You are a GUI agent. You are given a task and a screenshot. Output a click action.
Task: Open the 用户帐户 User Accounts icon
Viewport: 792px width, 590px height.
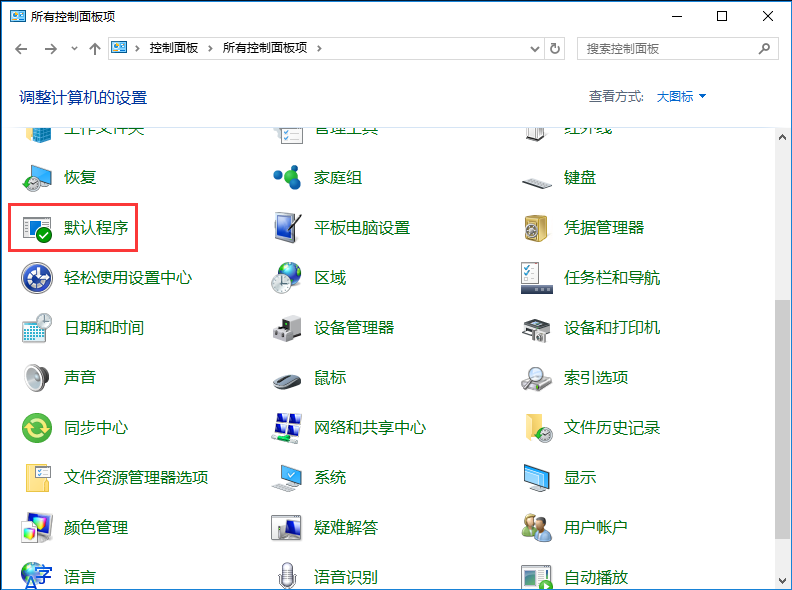(536, 527)
